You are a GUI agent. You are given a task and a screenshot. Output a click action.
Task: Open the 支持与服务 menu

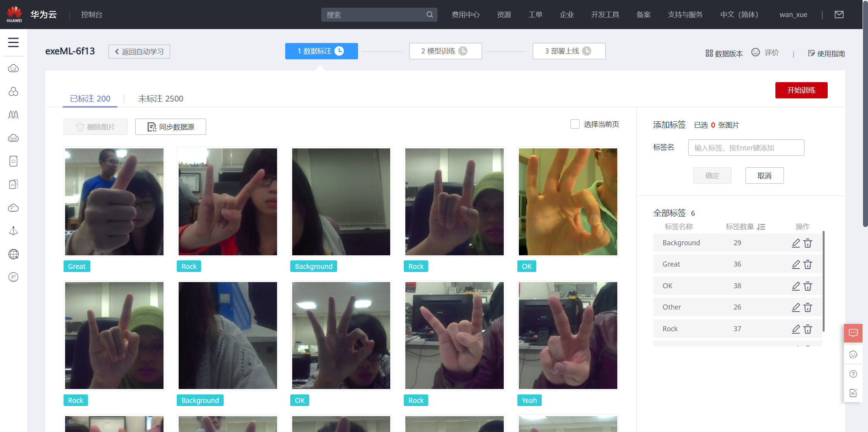coord(685,15)
